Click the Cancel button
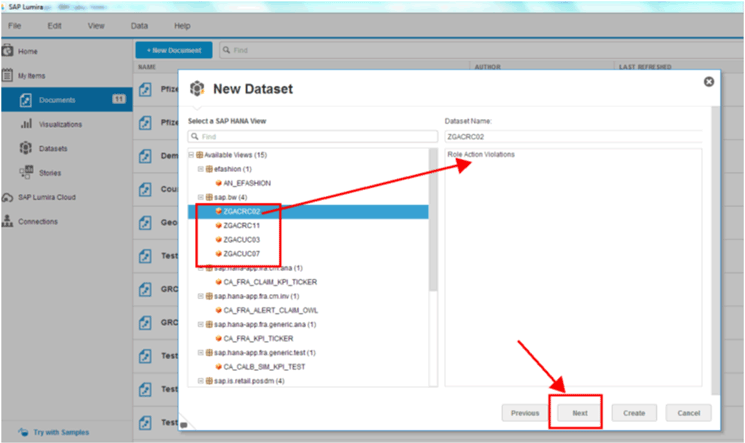The width and height of the screenshot is (745, 443). pyautogui.click(x=688, y=413)
